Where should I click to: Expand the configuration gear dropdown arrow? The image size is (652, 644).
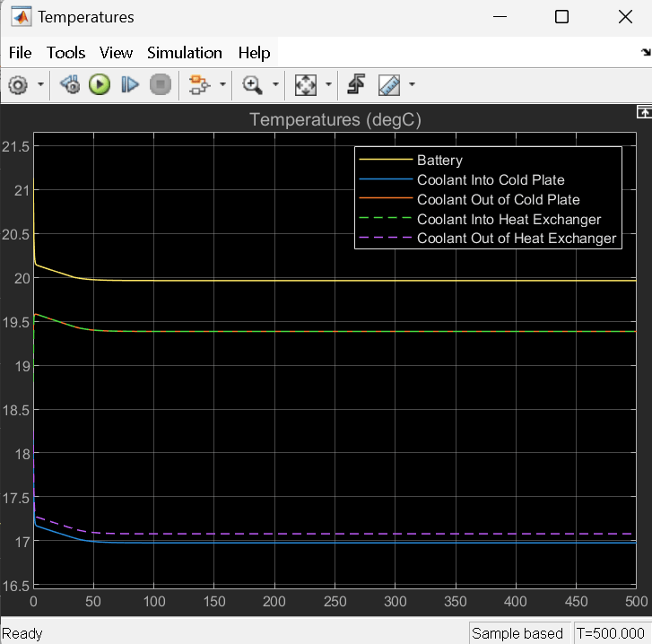coord(41,85)
